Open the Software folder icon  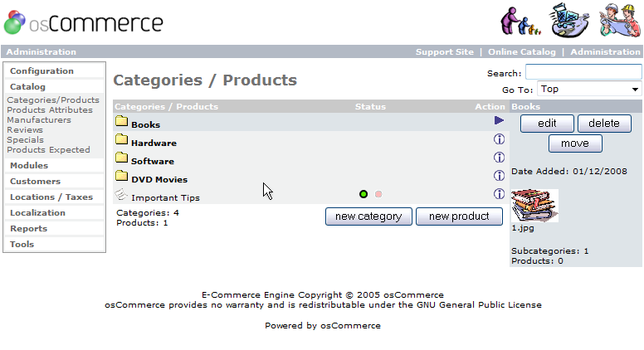click(x=121, y=158)
